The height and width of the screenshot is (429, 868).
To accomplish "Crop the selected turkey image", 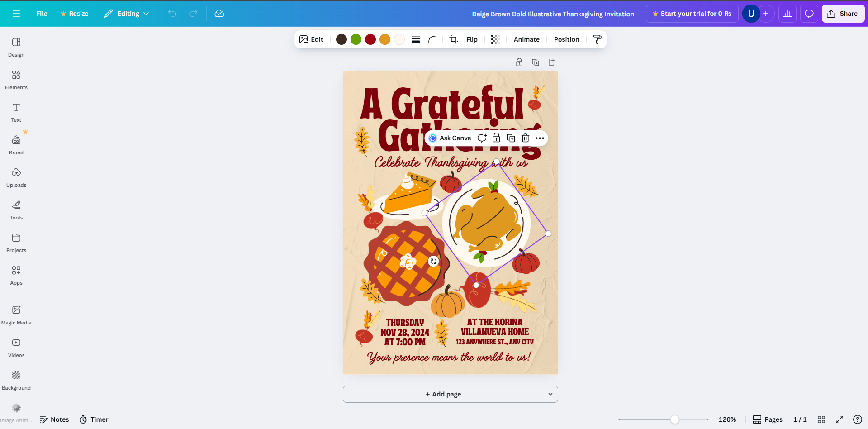I will coord(453,39).
